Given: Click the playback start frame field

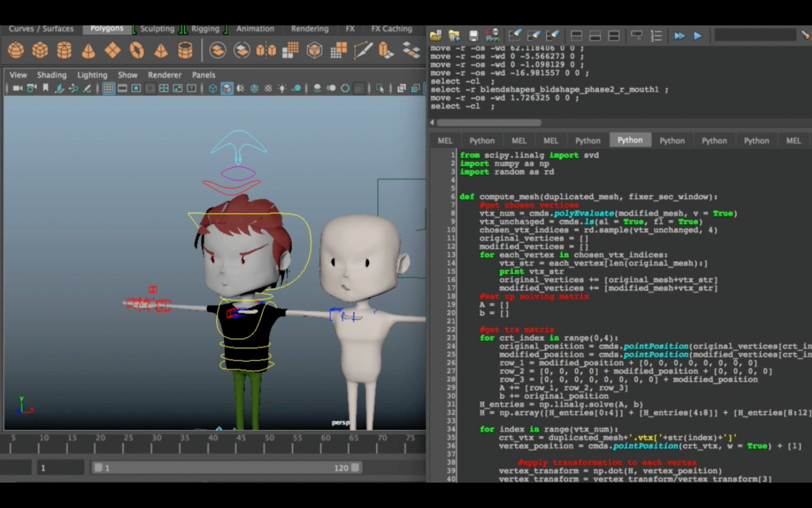Looking at the screenshot, I should coord(60,468).
